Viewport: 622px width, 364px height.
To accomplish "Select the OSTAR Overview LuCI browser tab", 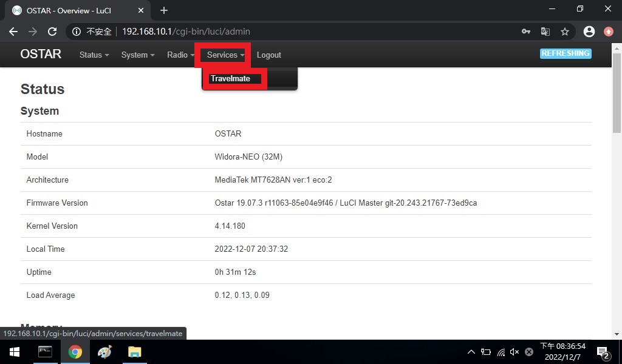I will pos(78,11).
